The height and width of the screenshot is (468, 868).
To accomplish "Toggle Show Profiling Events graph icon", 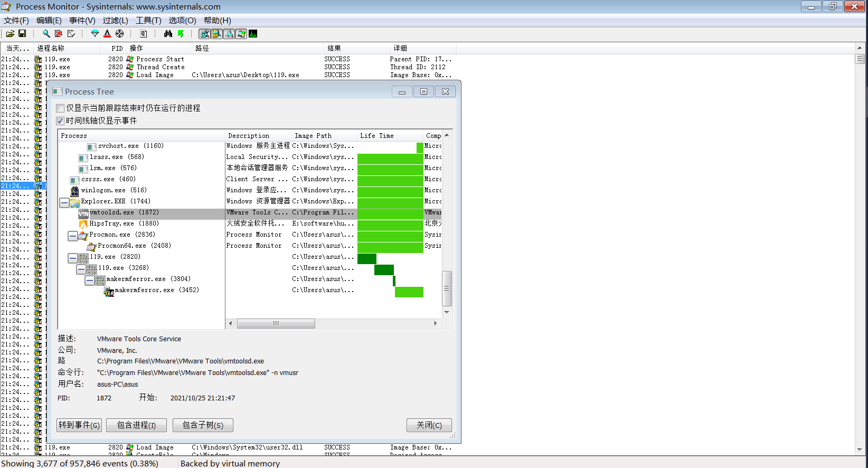I will coord(253,34).
